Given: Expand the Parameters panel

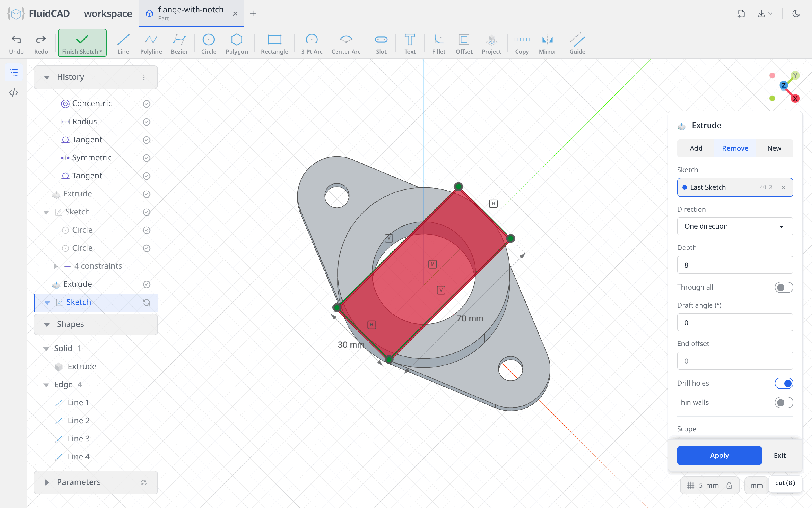Looking at the screenshot, I should pos(47,483).
